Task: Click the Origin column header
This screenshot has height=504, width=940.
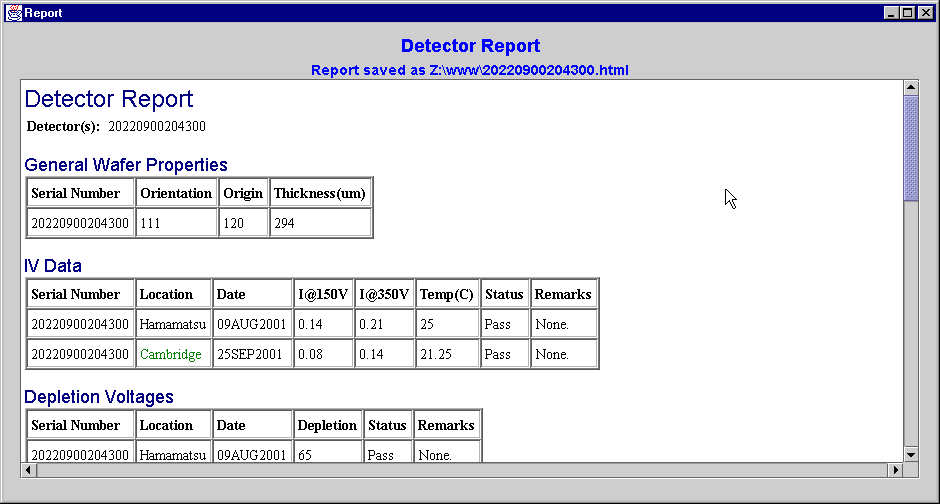Action: pyautogui.click(x=243, y=193)
